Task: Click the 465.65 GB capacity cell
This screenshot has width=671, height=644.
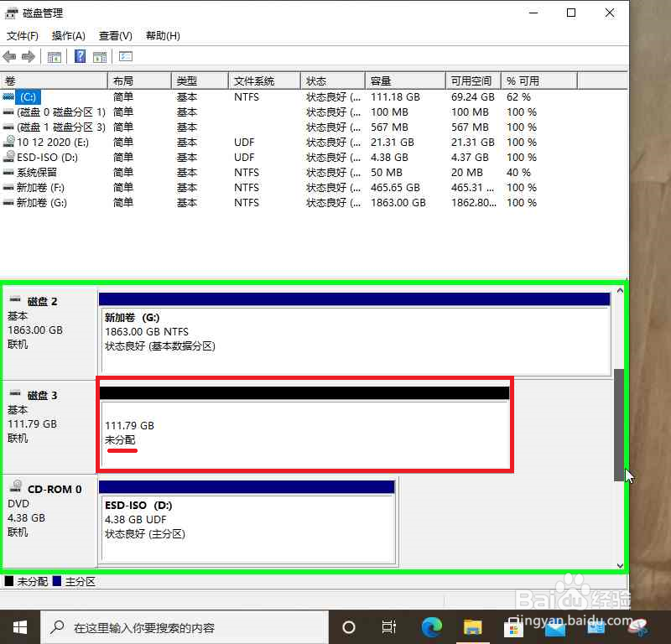Action: click(x=395, y=188)
